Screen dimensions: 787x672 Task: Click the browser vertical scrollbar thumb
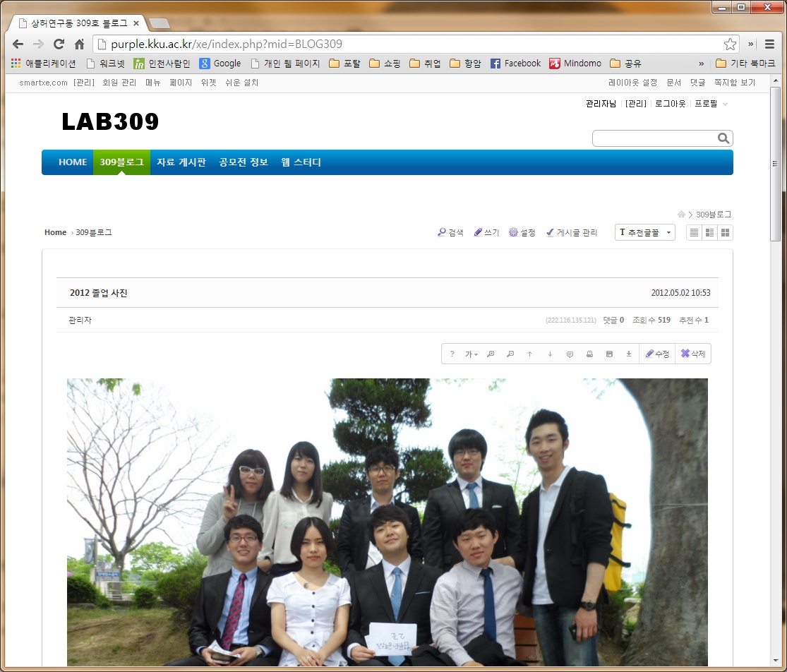(x=775, y=162)
